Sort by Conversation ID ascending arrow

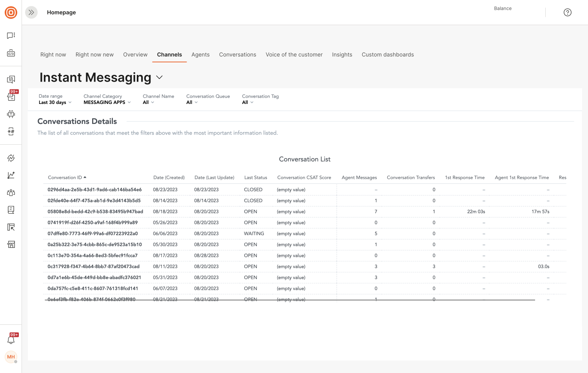[x=85, y=177]
